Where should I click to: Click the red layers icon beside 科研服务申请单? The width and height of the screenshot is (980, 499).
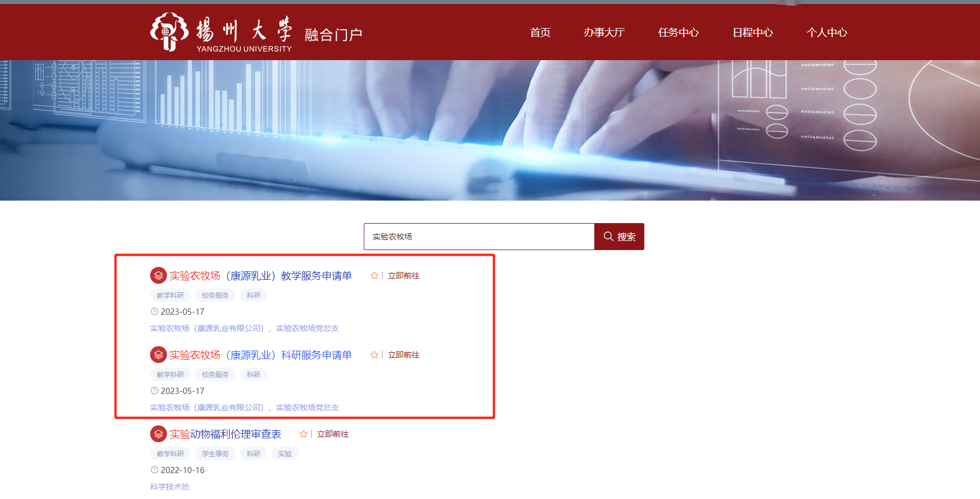click(x=158, y=355)
